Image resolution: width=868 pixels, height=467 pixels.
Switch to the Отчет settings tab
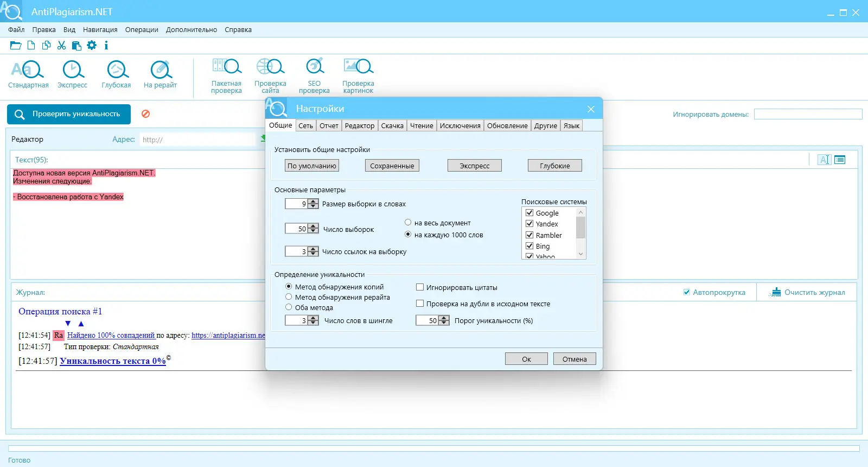[x=329, y=126]
